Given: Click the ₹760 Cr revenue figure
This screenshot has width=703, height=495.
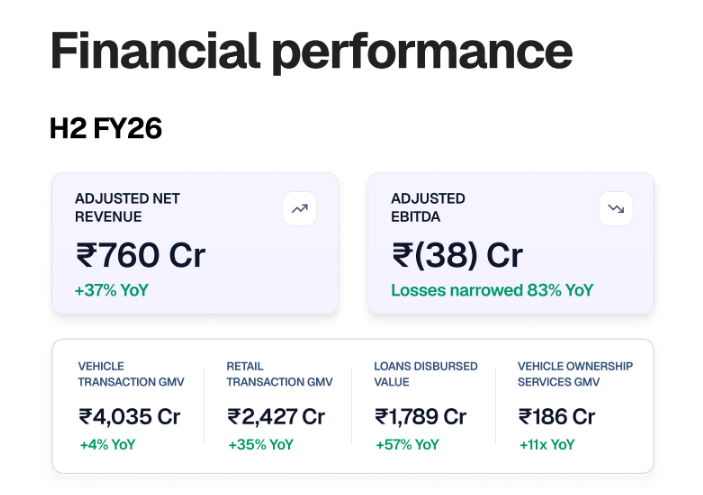Looking at the screenshot, I should click(x=140, y=255).
